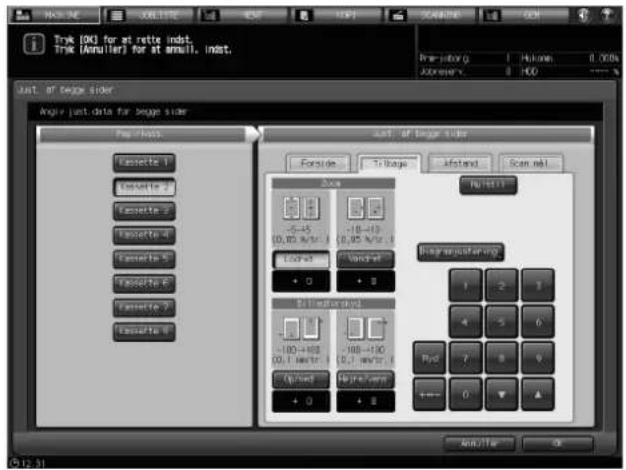Viewport: 626px width, 470px height.
Task: Switch to the Afstand tab
Action: [460, 164]
